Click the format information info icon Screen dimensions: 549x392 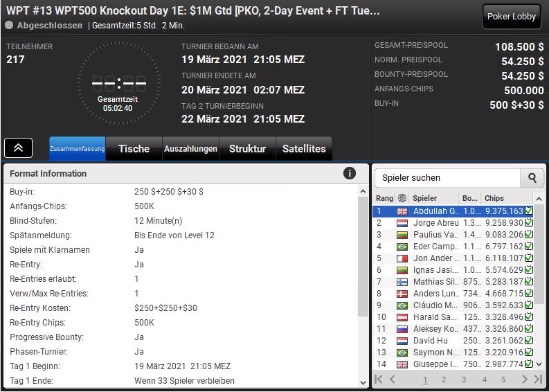(350, 173)
